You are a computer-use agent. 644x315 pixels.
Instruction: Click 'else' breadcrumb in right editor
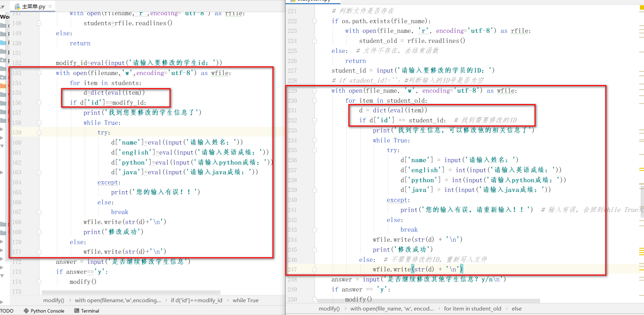click(517, 308)
